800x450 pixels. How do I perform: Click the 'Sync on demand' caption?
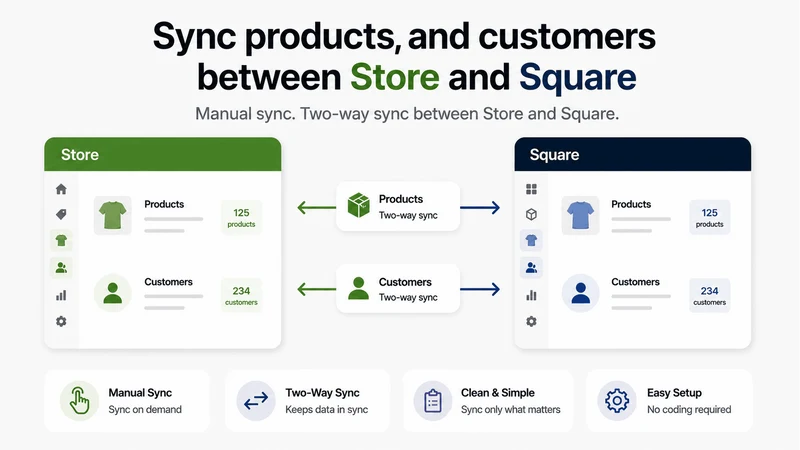(x=145, y=409)
